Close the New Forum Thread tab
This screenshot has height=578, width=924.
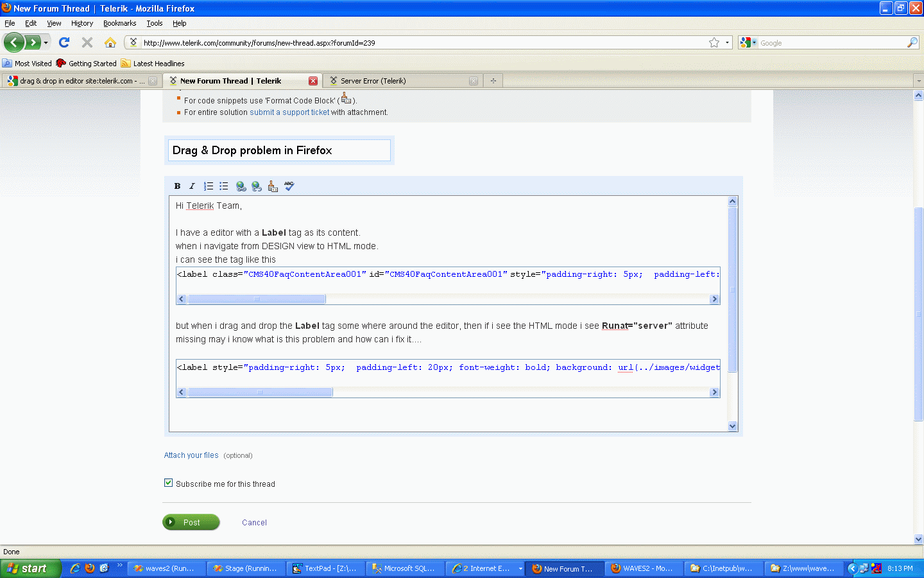[x=313, y=81]
